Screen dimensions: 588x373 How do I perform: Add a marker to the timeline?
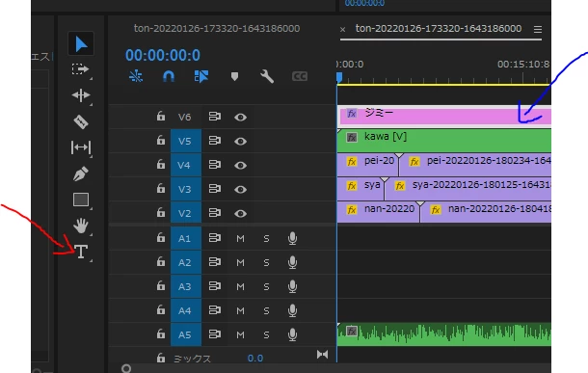[x=234, y=77]
